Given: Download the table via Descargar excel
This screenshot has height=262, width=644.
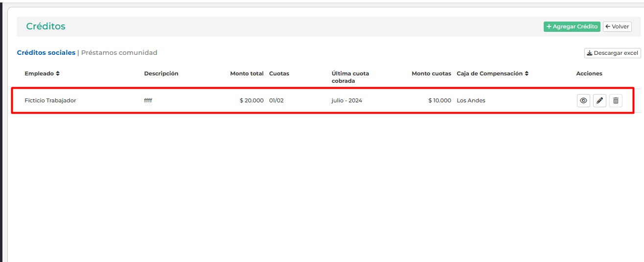Looking at the screenshot, I should [612, 53].
